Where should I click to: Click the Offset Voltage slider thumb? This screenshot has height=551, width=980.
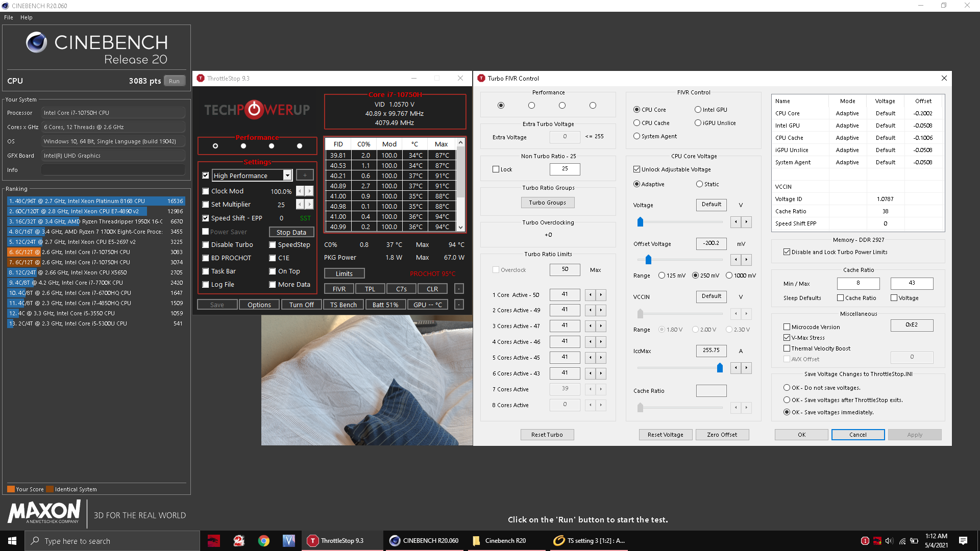pos(648,260)
